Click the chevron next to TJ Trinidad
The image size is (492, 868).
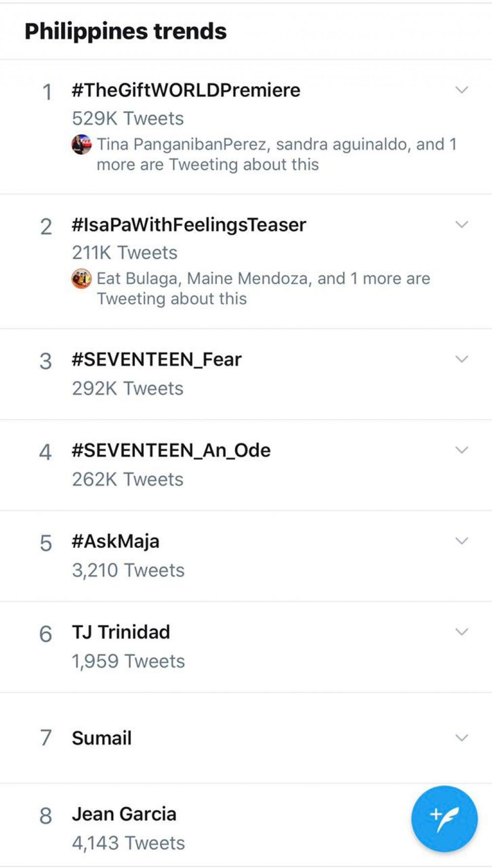pyautogui.click(x=461, y=632)
